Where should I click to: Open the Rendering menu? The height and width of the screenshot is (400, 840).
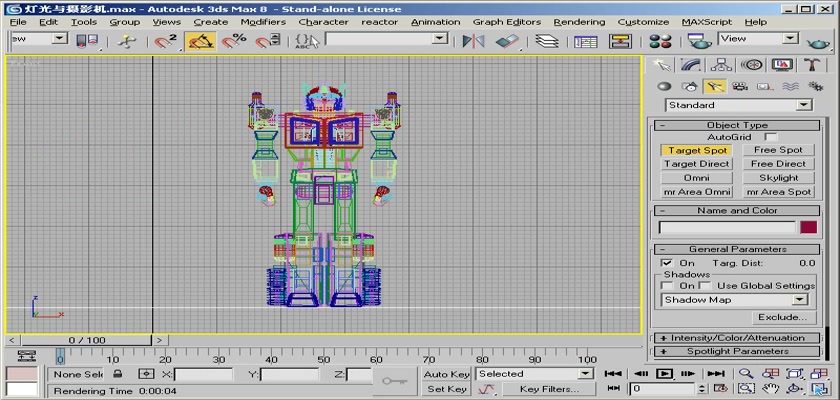coord(579,22)
